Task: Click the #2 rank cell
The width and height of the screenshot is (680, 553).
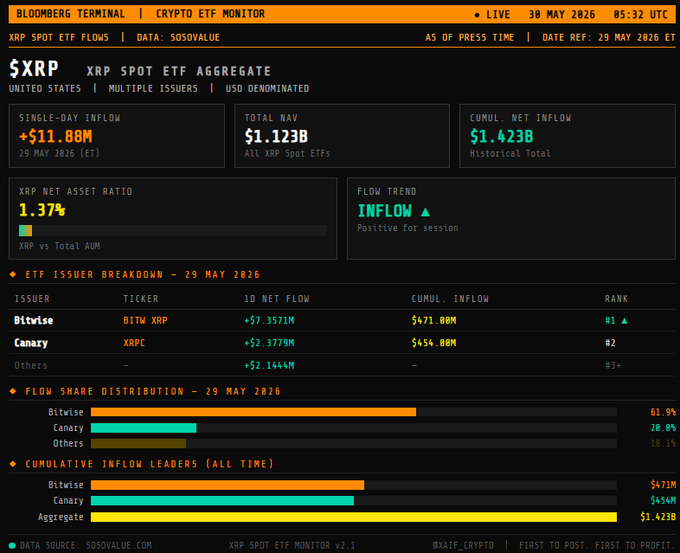Action: point(610,343)
